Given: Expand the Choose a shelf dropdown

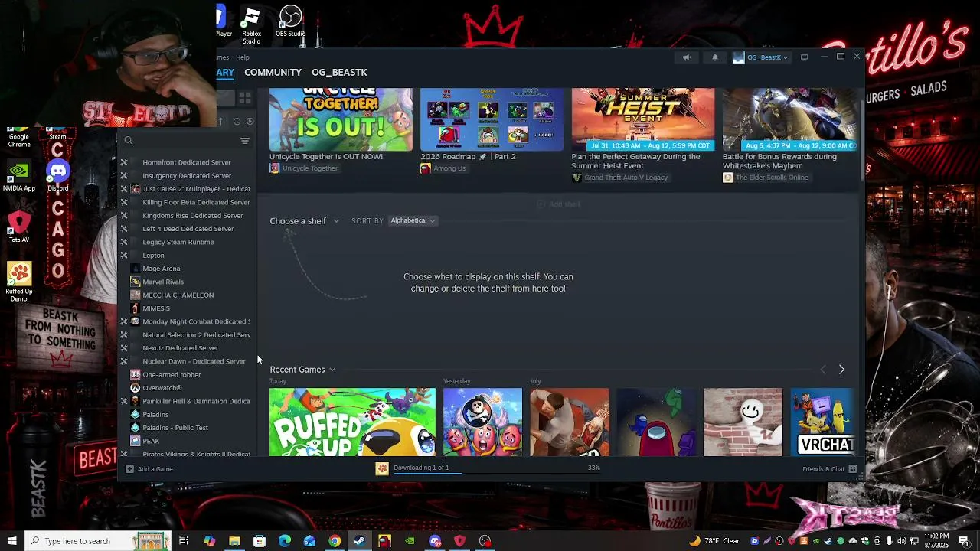Looking at the screenshot, I should (x=304, y=221).
